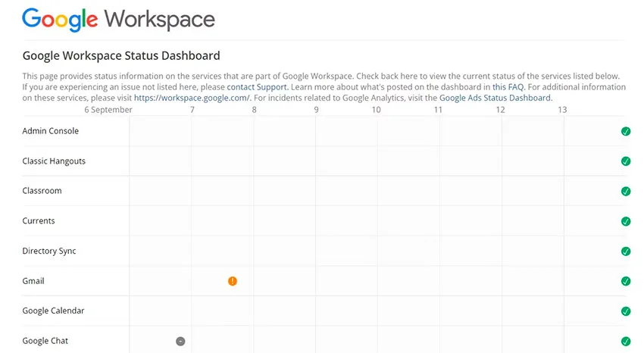Click the green Gmail status checkmark
This screenshot has height=353, width=644.
coord(626,281)
